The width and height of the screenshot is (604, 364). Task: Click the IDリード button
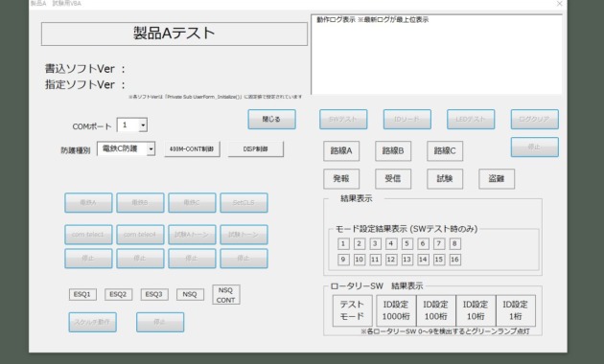click(407, 120)
